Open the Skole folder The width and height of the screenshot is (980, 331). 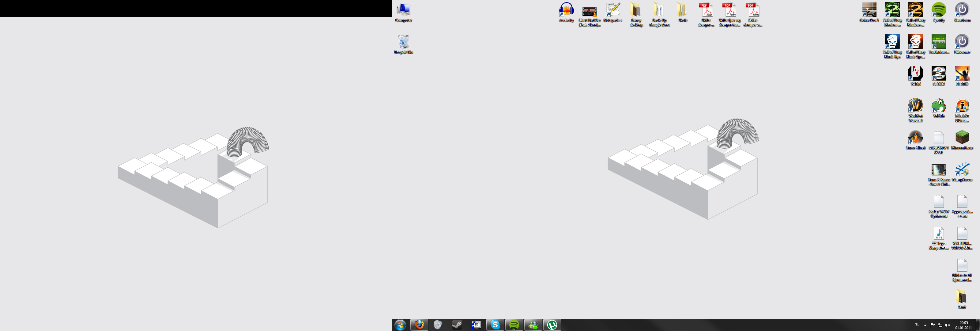[683, 13]
